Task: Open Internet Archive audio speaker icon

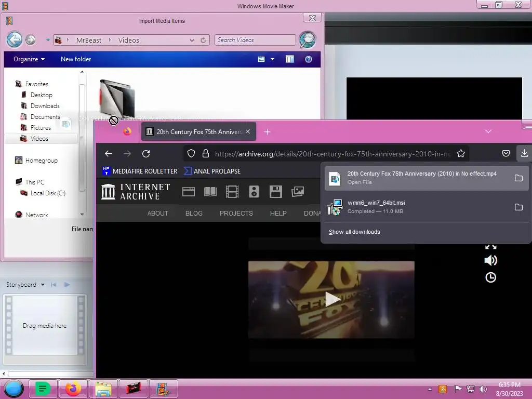Action: 254,192
